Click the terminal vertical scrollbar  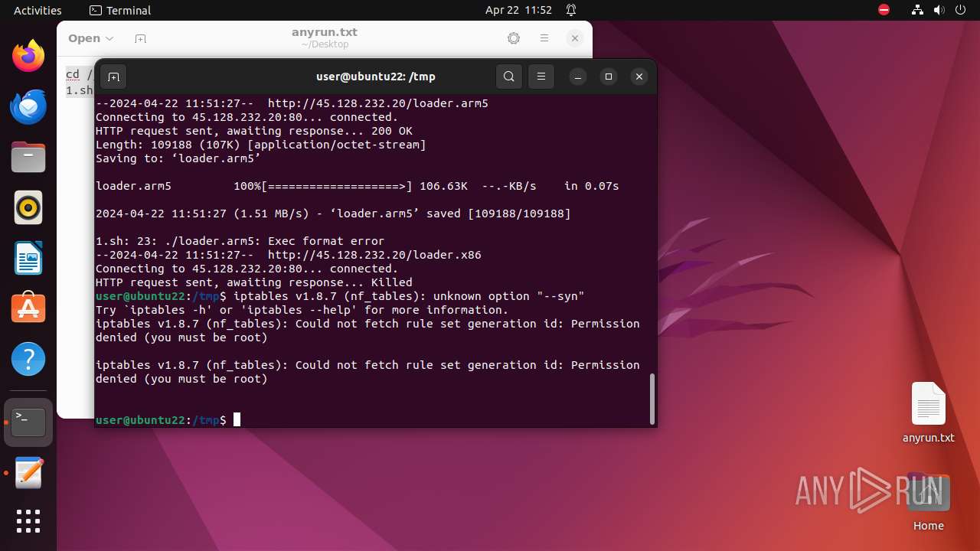click(x=652, y=398)
